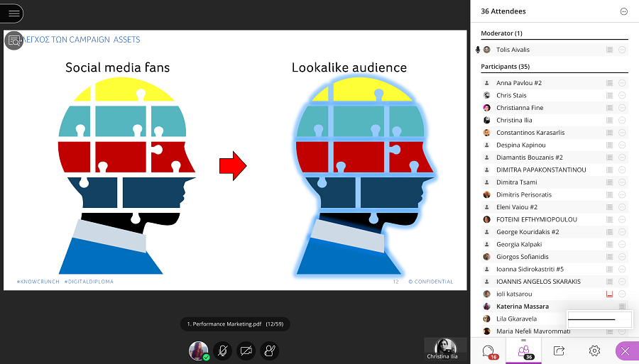Image resolution: width=639 pixels, height=364 pixels.
Task: Open connection status icon for Tolis Aivalis
Action: [x=609, y=50]
